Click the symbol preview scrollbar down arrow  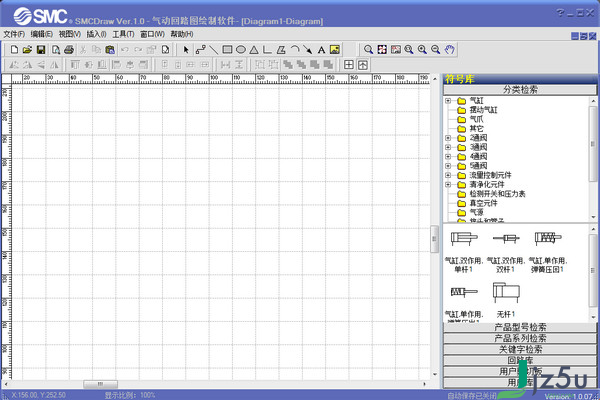pos(593,317)
